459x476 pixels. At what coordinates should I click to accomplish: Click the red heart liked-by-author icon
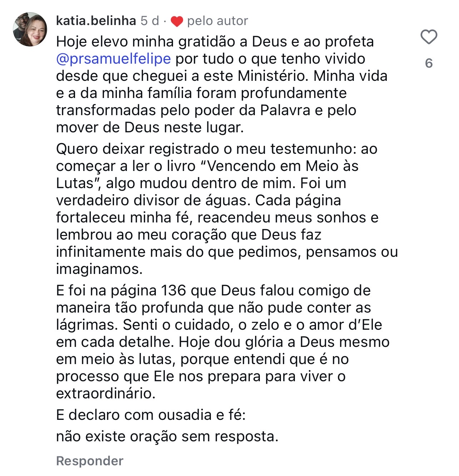tap(177, 21)
